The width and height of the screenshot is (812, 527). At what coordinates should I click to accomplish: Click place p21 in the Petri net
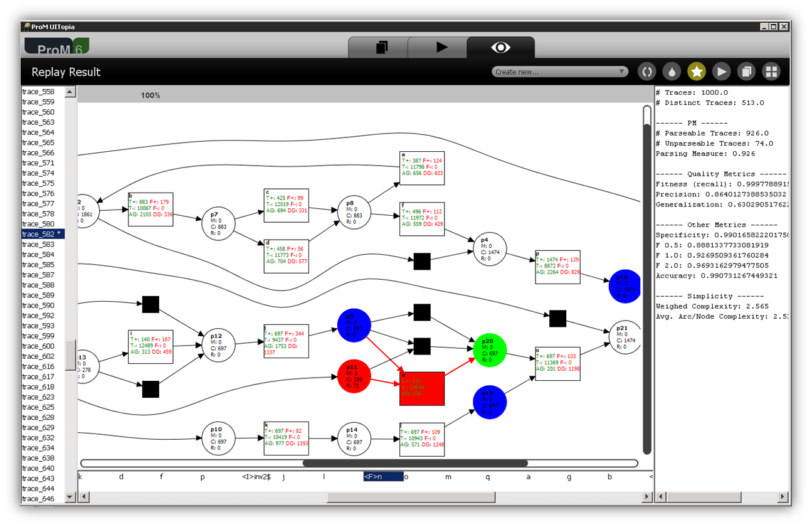625,338
